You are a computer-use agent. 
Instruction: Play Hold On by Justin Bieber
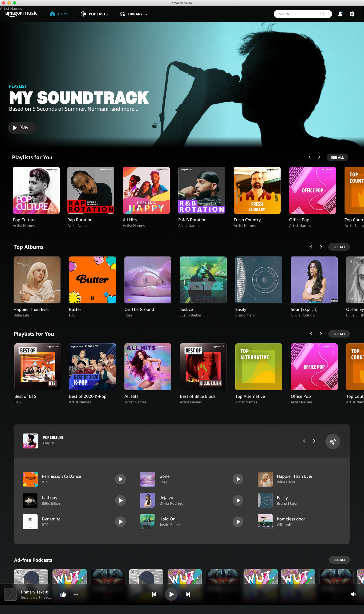[238, 522]
